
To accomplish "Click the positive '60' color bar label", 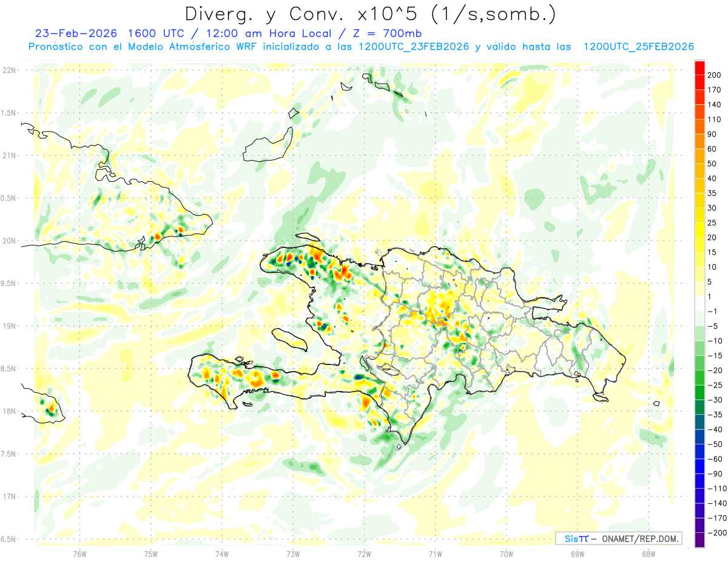I will [713, 149].
